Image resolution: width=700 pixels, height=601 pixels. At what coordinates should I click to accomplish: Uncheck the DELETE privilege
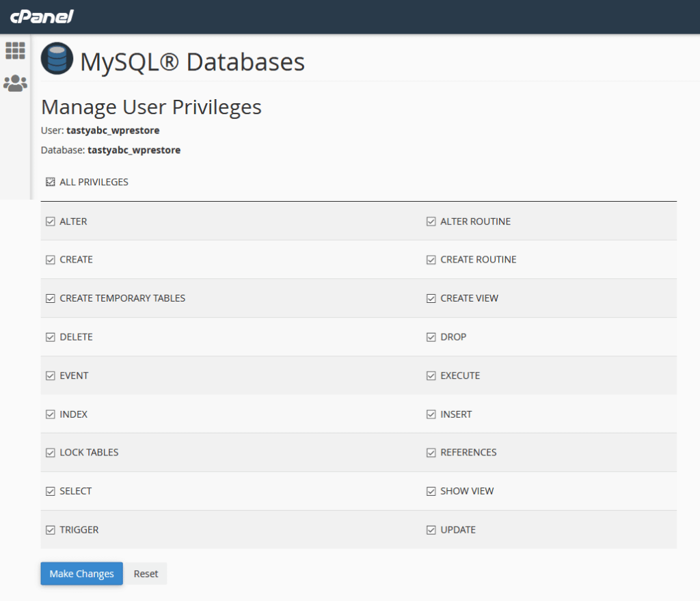coord(51,336)
